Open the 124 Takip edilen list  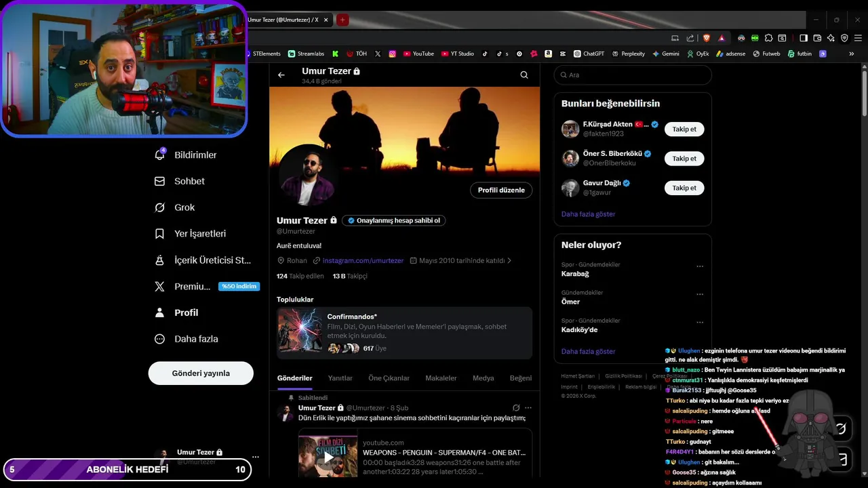(300, 277)
